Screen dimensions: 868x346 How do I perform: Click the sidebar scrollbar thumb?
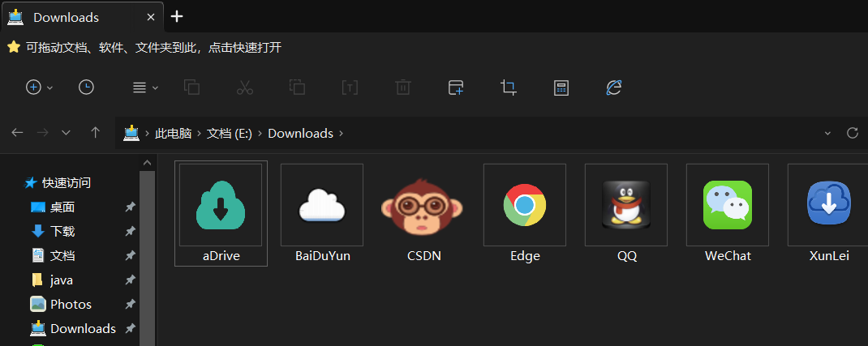(148, 258)
